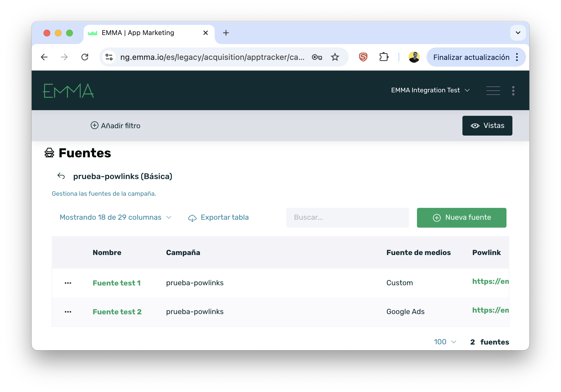Click back arrow next to prueba-powlinks
The height and width of the screenshot is (392, 561).
tap(61, 176)
